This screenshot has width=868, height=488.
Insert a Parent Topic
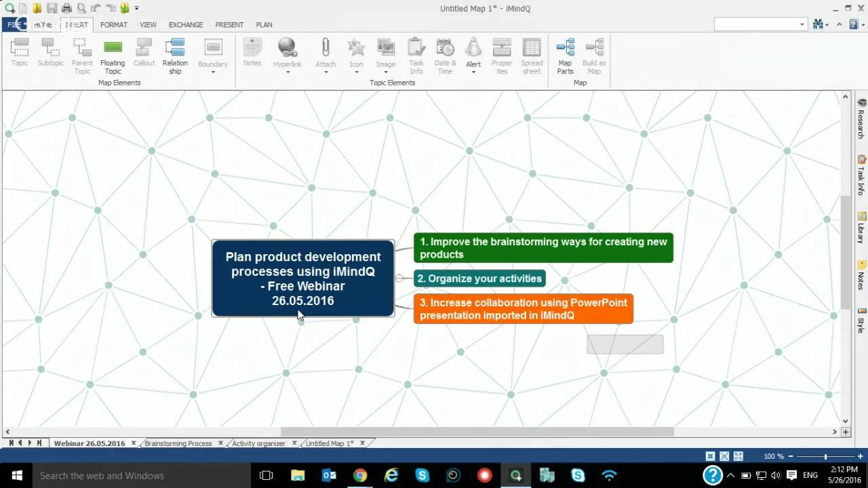click(x=82, y=56)
